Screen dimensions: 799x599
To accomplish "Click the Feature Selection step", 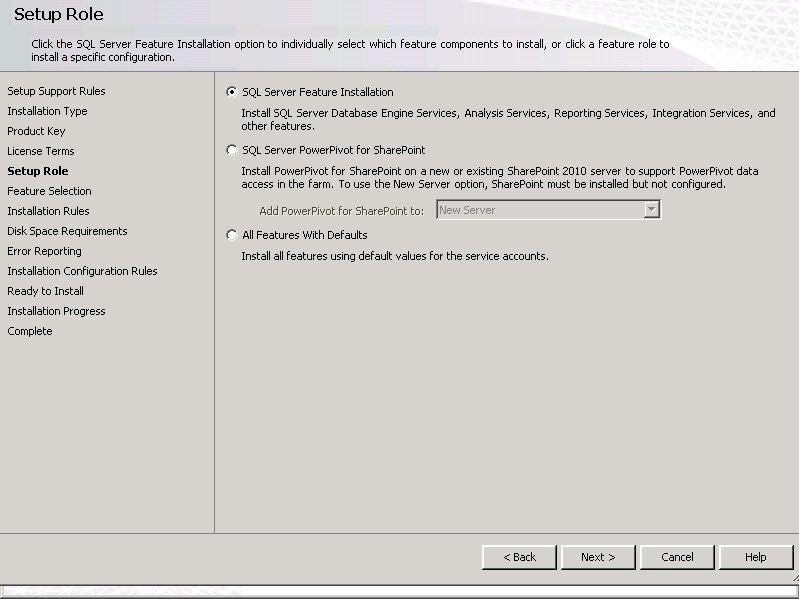I will [x=49, y=191].
